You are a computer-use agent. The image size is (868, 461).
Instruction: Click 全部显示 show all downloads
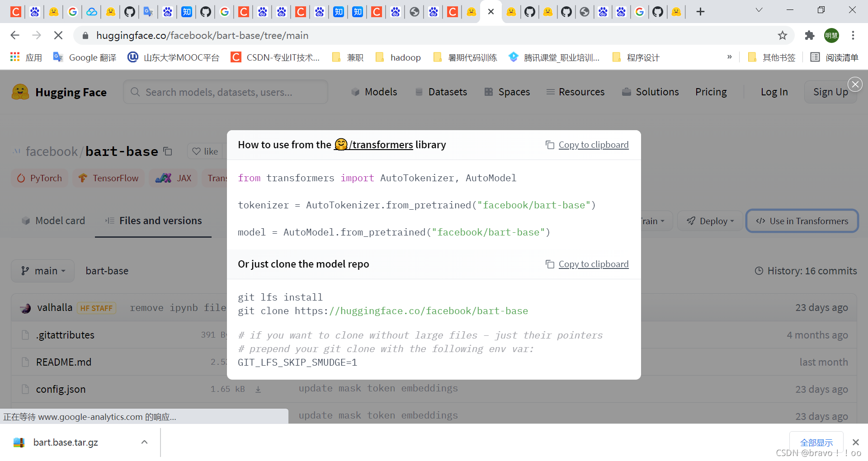click(816, 442)
